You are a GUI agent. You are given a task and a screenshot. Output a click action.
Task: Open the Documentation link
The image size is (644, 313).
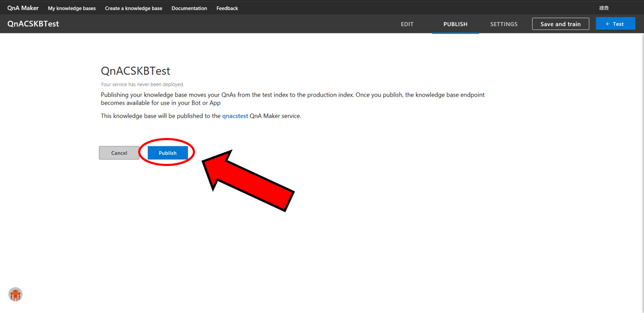click(189, 8)
